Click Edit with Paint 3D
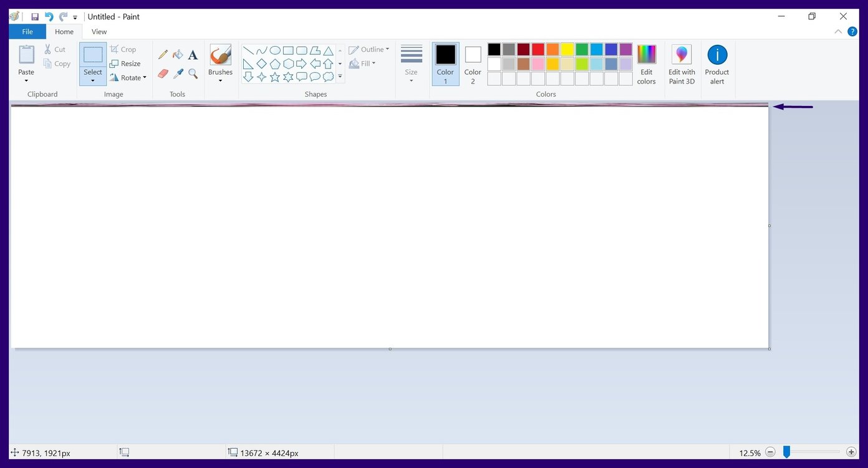 [x=681, y=62]
